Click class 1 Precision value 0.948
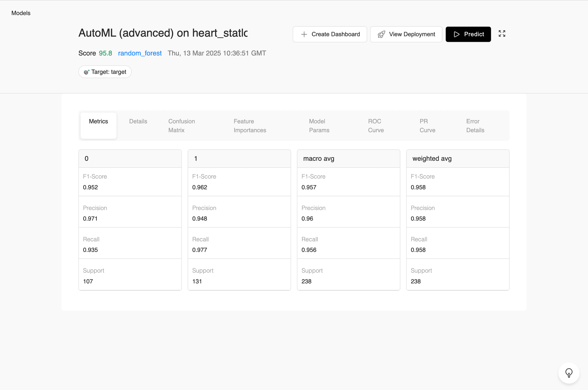This screenshot has height=390, width=588. pyautogui.click(x=200, y=219)
